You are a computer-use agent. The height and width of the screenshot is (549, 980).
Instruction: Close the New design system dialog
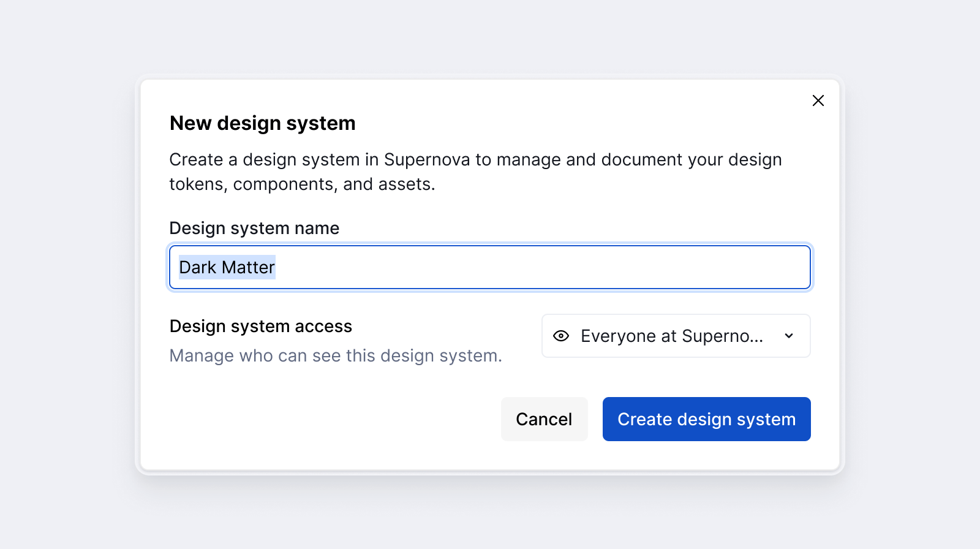point(818,100)
